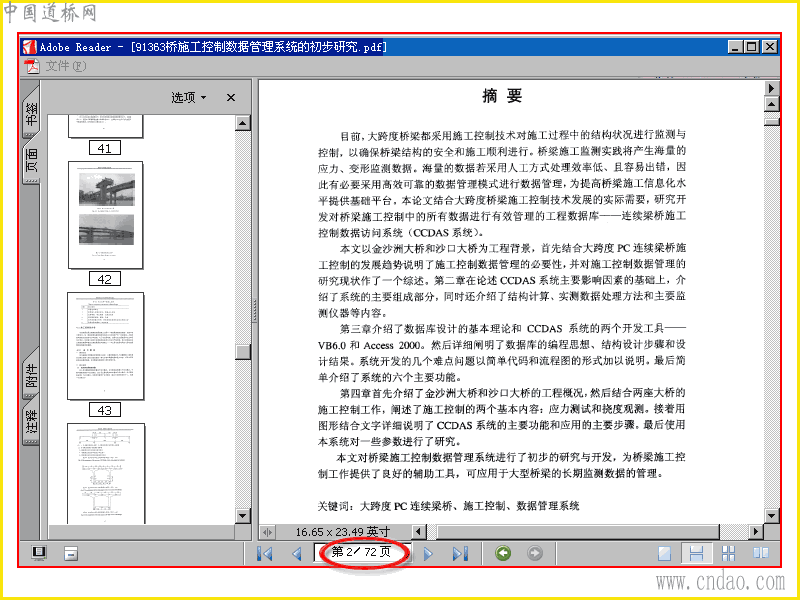Jump to the last page
The height and width of the screenshot is (600, 800).
(460, 553)
